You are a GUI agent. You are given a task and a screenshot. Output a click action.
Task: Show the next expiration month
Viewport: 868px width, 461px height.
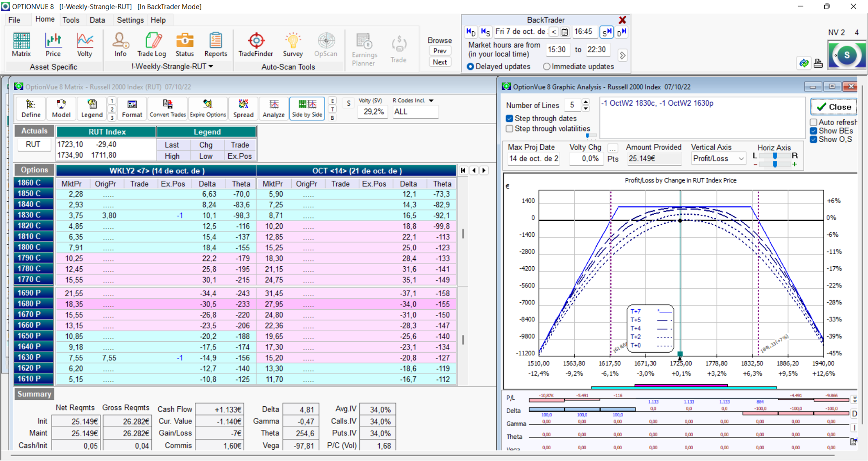[x=484, y=170]
